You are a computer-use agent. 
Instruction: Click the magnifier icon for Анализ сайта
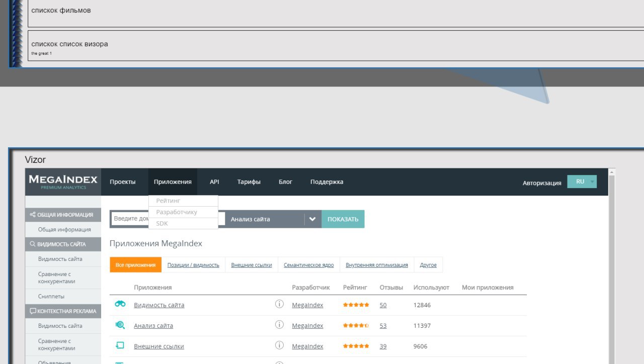pos(120,325)
